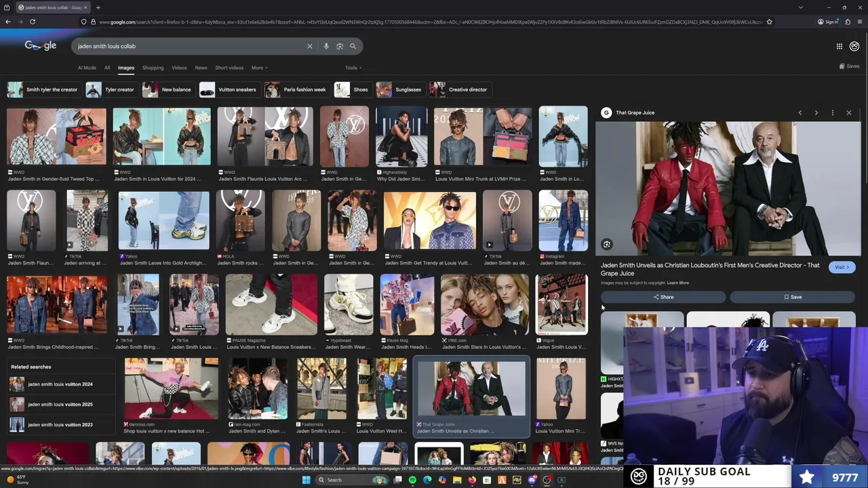Open Microsoft Edge from the taskbar
Viewport: 868px width, 488px height.
[x=427, y=480]
